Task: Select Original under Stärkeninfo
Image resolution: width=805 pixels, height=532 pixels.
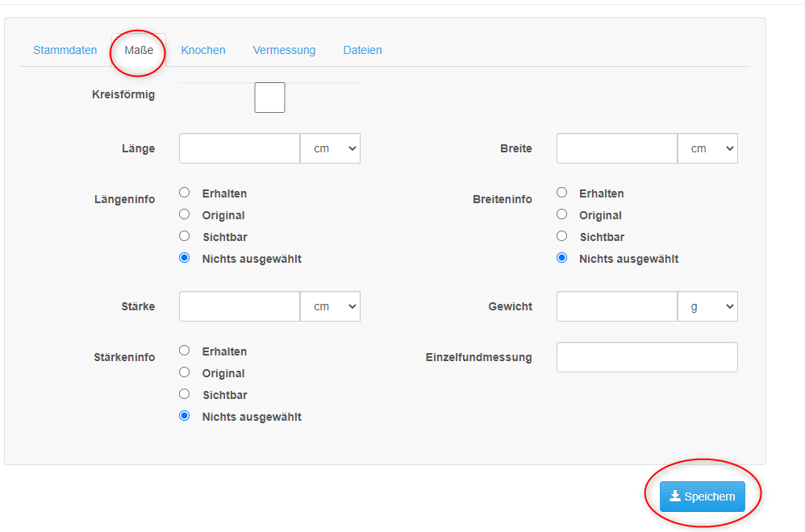Action: tap(184, 372)
